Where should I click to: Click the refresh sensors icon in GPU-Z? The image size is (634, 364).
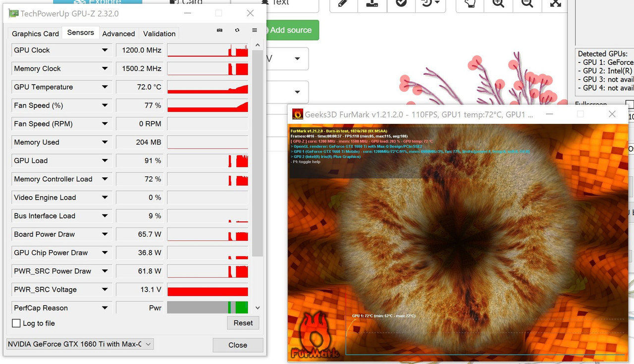(x=237, y=30)
